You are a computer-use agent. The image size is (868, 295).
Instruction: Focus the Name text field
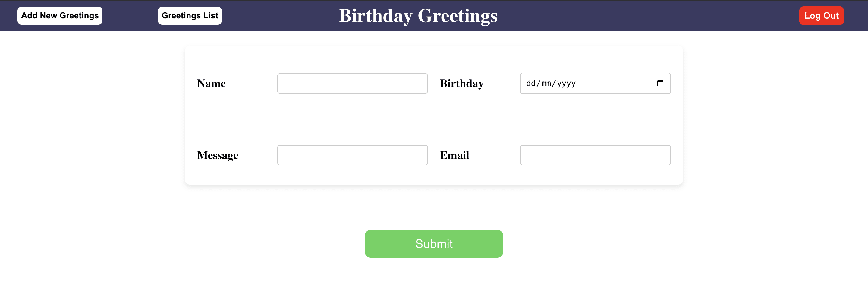352,84
